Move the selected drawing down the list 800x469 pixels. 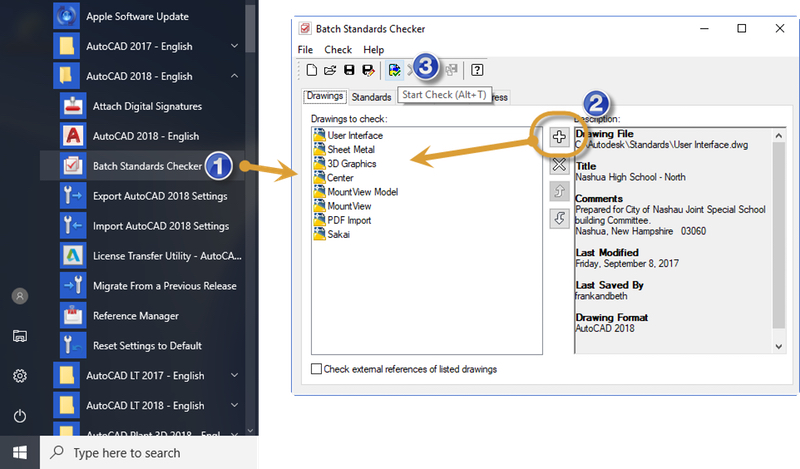pos(559,218)
